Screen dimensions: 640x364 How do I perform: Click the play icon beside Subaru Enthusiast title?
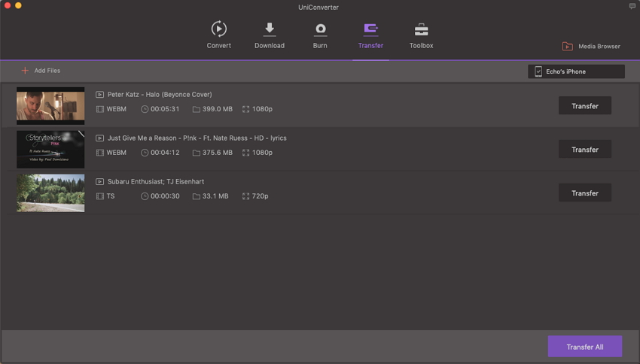[x=99, y=182]
